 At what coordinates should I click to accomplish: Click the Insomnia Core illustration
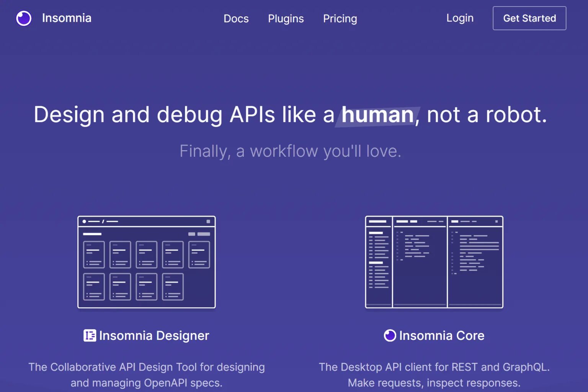coord(434,262)
